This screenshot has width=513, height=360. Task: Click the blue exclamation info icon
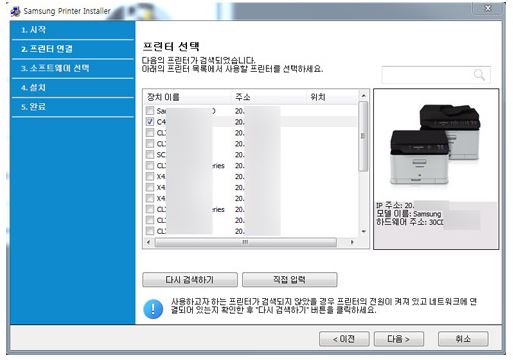click(153, 309)
